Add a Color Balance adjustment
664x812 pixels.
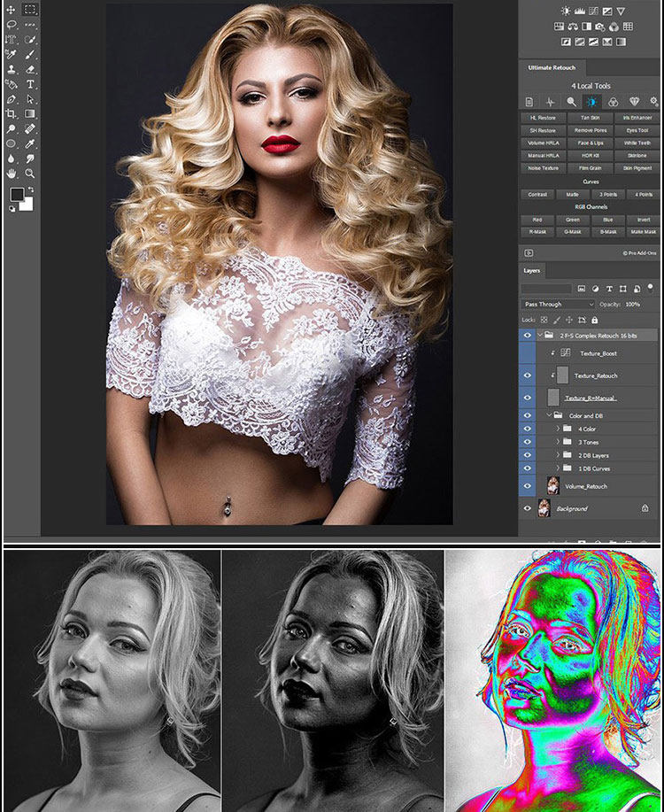[x=573, y=27]
